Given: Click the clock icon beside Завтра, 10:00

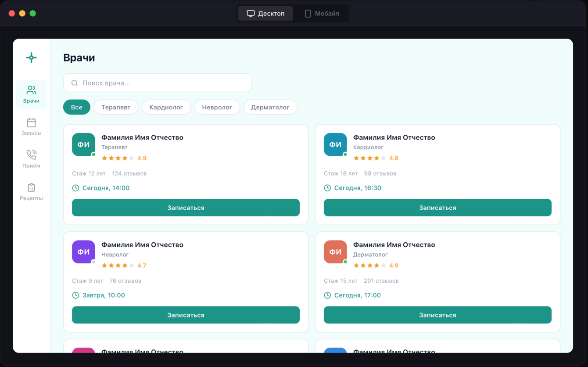Looking at the screenshot, I should coord(75,295).
